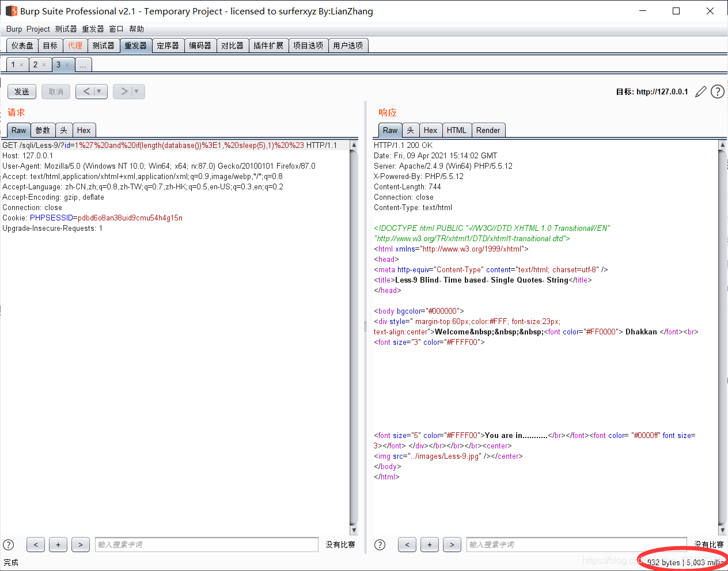Click the 发送 send button
This screenshot has width=728, height=571.
point(22,92)
